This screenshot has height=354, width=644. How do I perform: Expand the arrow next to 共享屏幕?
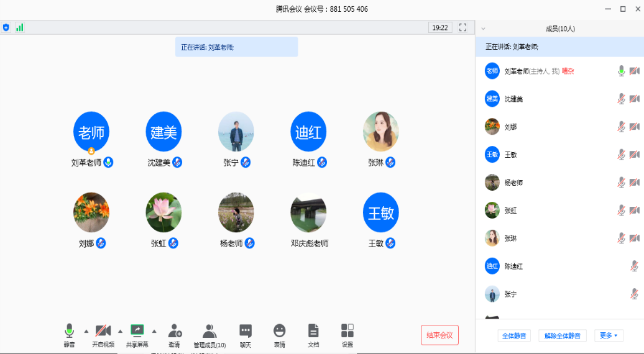(154, 330)
